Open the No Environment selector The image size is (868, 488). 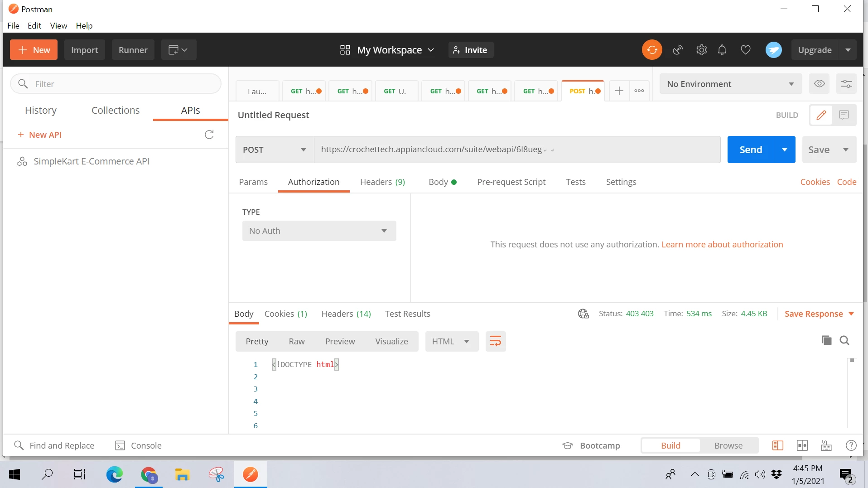(730, 84)
